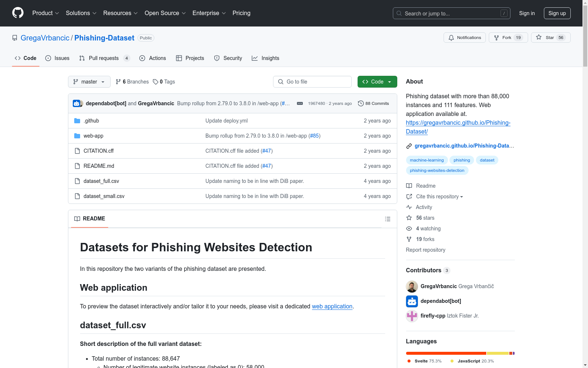Click the web-app folder icon
This screenshot has height=368, width=588.
[77, 136]
